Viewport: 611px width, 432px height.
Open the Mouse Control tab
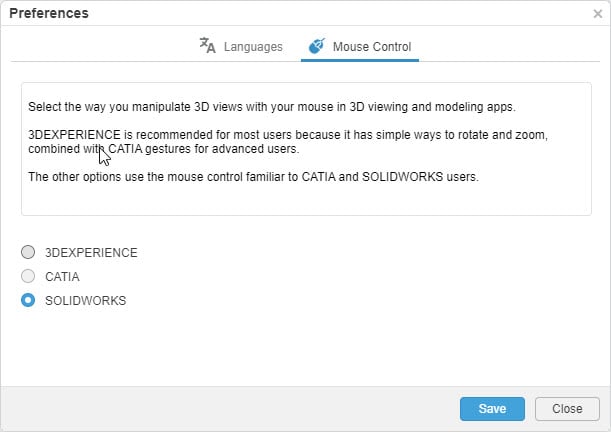point(360,47)
